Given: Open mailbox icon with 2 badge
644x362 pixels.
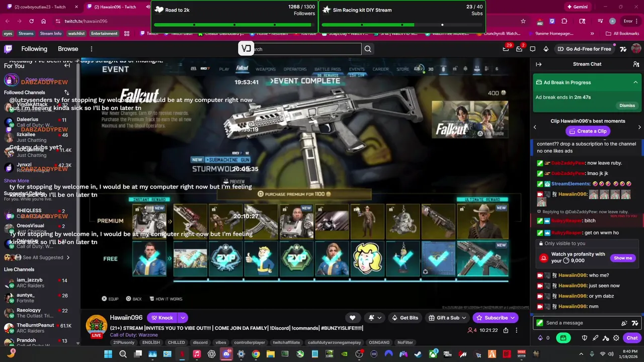Looking at the screenshot, I should coord(519,49).
